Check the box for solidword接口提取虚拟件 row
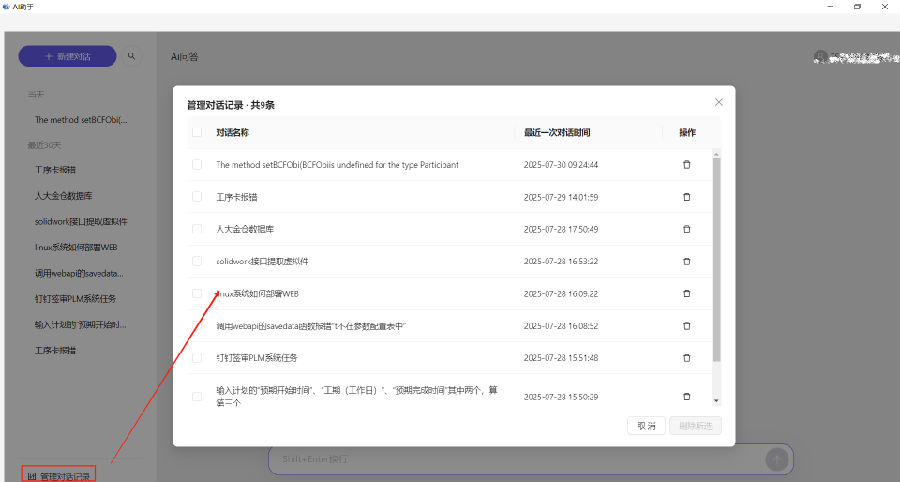This screenshot has height=482, width=900. click(197, 261)
